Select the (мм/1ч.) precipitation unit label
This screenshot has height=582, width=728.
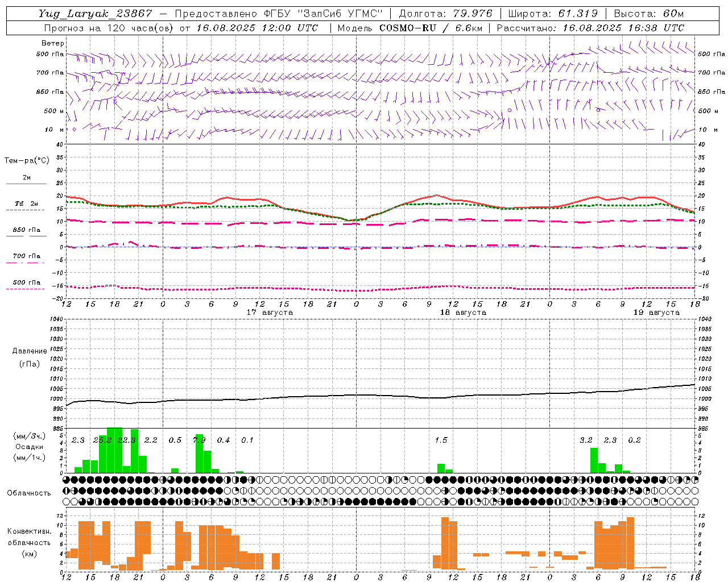point(29,458)
